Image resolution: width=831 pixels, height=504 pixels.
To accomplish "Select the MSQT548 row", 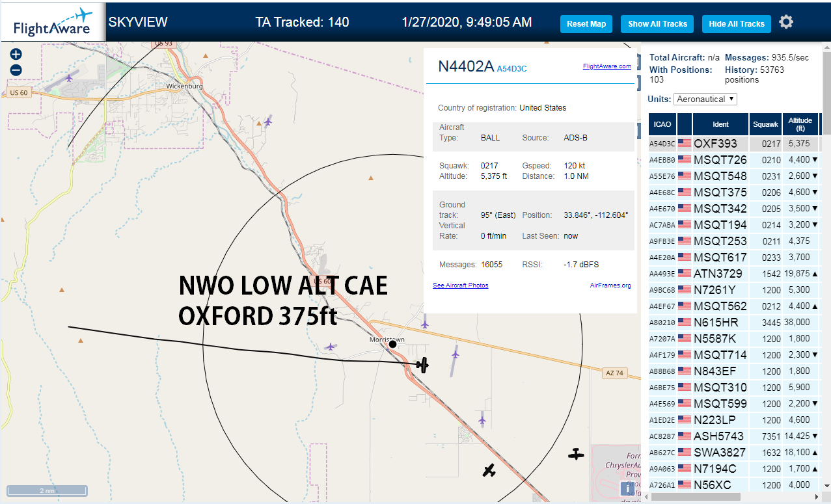I will point(733,176).
